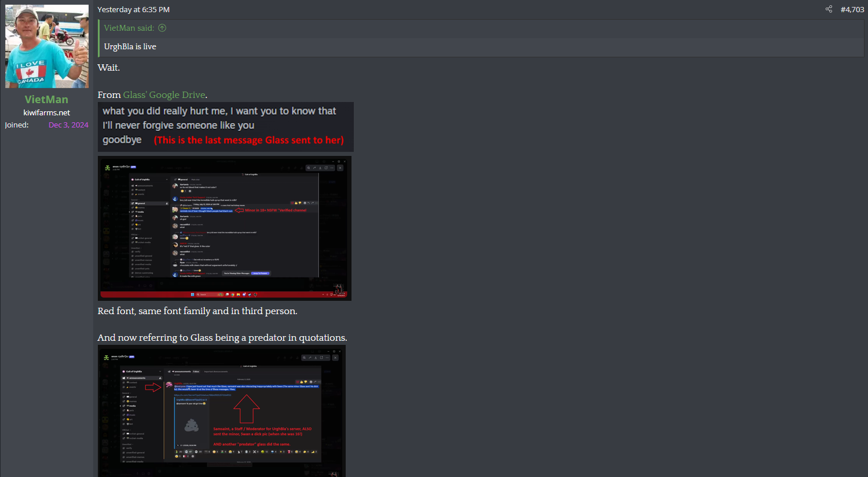
Task: Click the 'UrghBla is live' quoted text
Action: pos(130,46)
